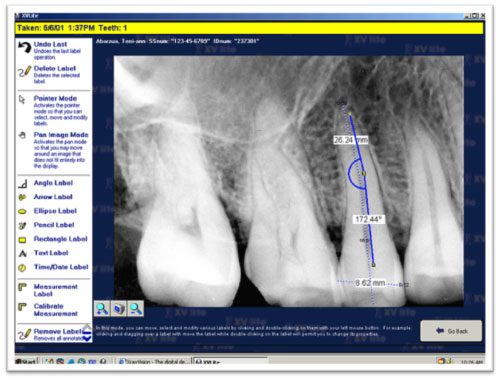The height and width of the screenshot is (380, 500).
Task: Click the fit-image icon between the magnifiers
Action: (119, 309)
